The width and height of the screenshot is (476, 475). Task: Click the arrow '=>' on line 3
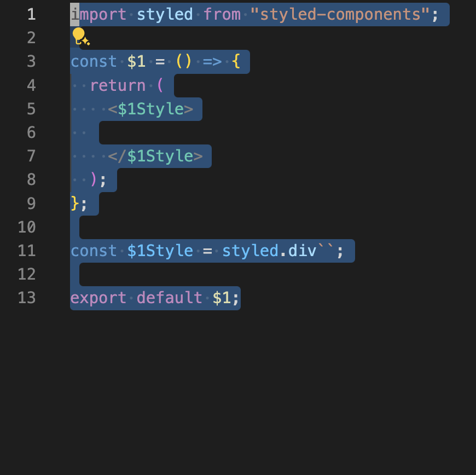click(x=212, y=62)
